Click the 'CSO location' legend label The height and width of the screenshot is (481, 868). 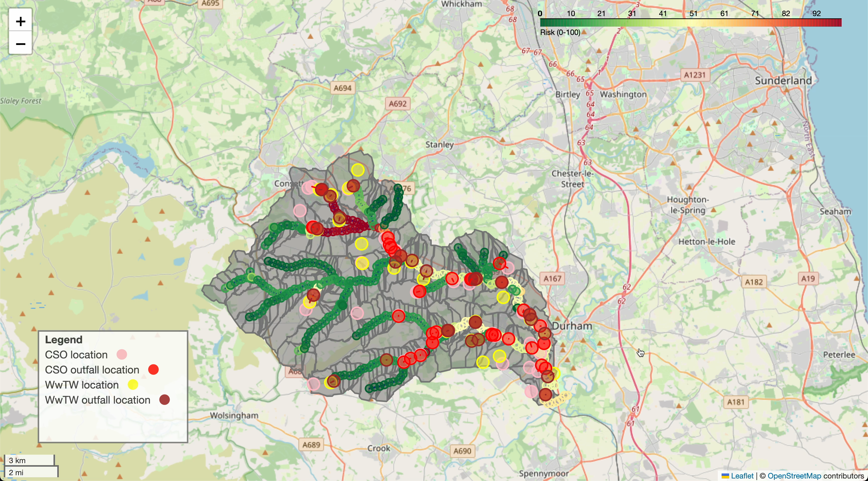click(76, 355)
